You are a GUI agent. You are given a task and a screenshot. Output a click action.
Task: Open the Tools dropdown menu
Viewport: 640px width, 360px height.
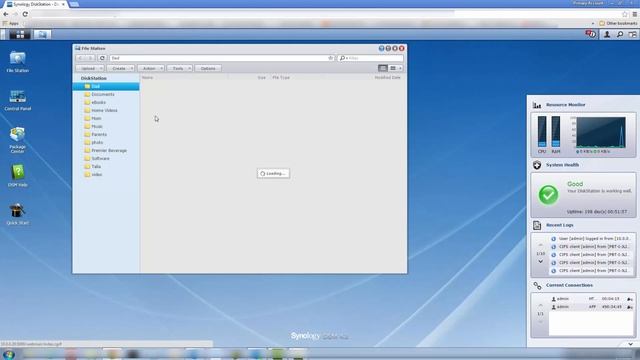(x=180, y=68)
